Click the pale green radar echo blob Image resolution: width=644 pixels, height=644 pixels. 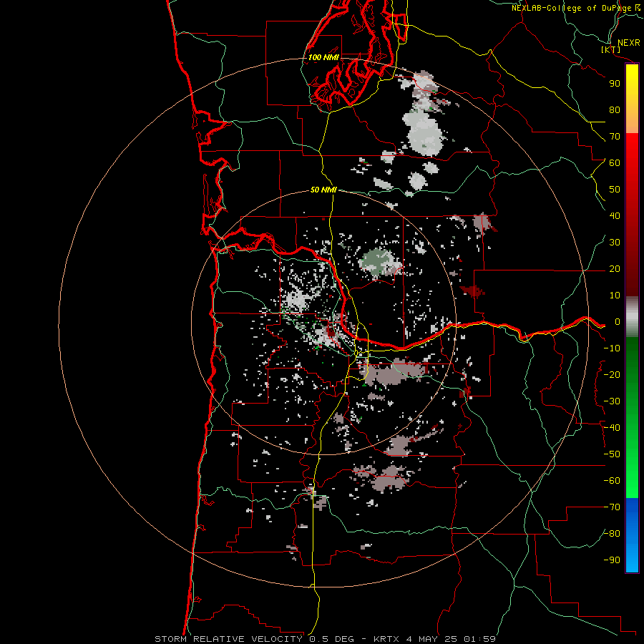tap(379, 262)
